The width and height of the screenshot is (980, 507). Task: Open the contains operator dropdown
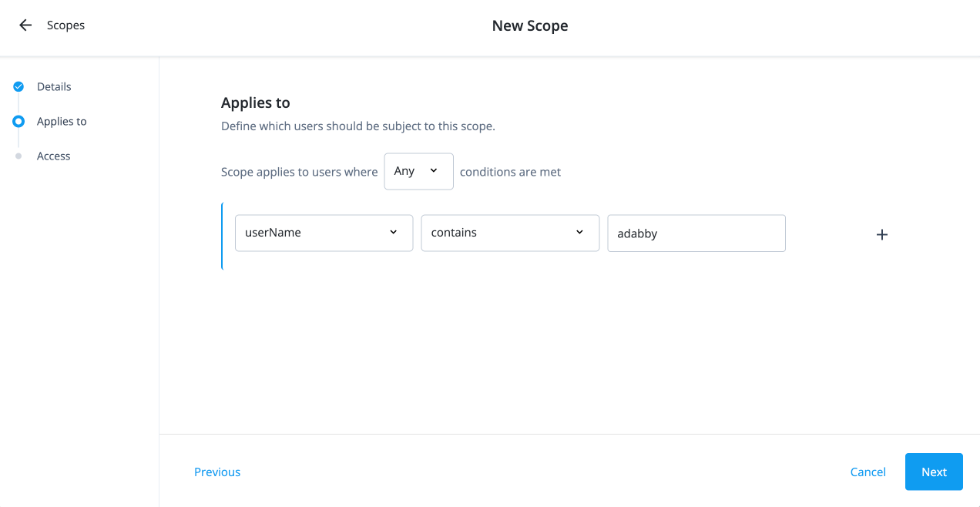click(510, 232)
